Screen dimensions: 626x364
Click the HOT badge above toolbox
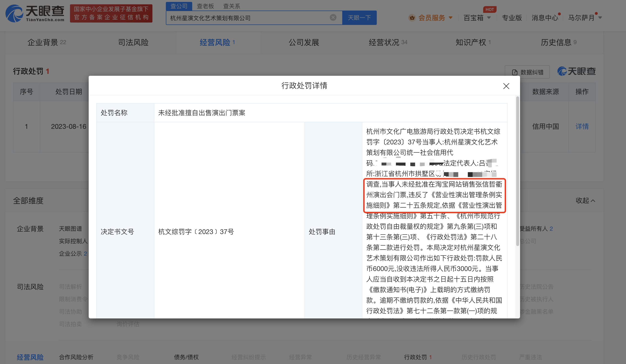pos(490,9)
